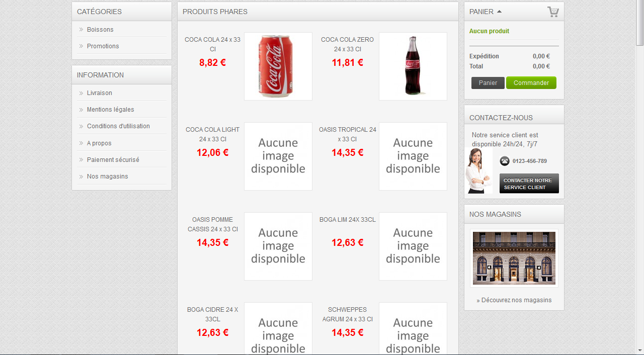Open the Coca Cola Zero bottle image
This screenshot has width=644, height=355.
[x=413, y=66]
